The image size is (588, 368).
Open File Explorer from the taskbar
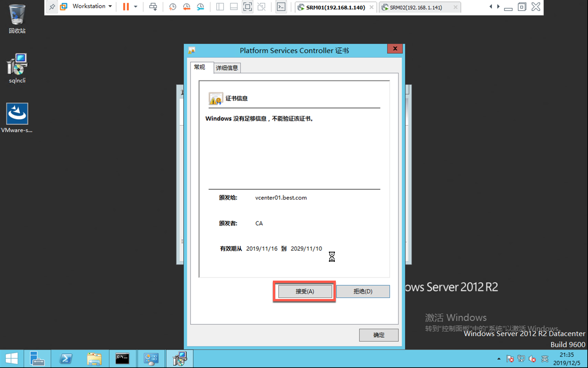(94, 359)
